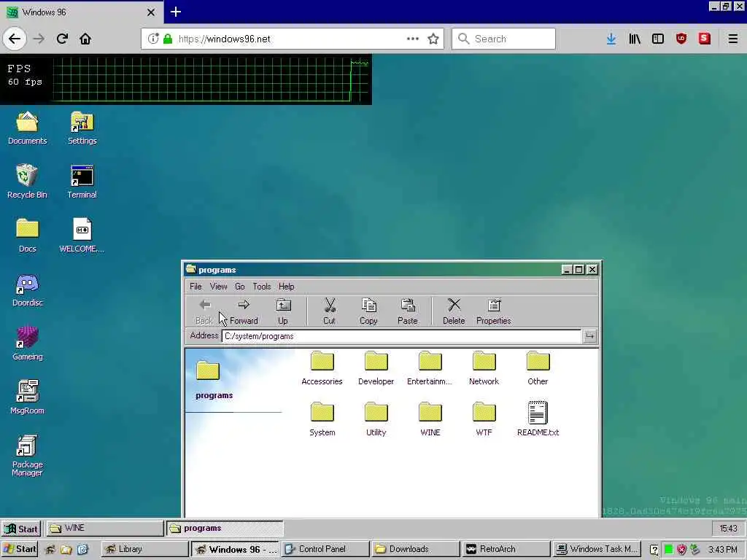Go Up one folder level
The height and width of the screenshot is (560, 747).
point(283,311)
